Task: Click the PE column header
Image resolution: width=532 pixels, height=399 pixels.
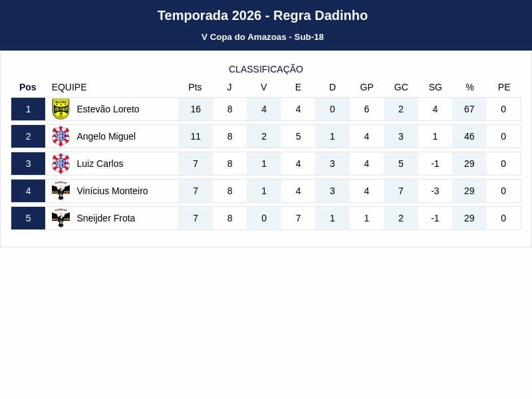Action: [x=504, y=87]
